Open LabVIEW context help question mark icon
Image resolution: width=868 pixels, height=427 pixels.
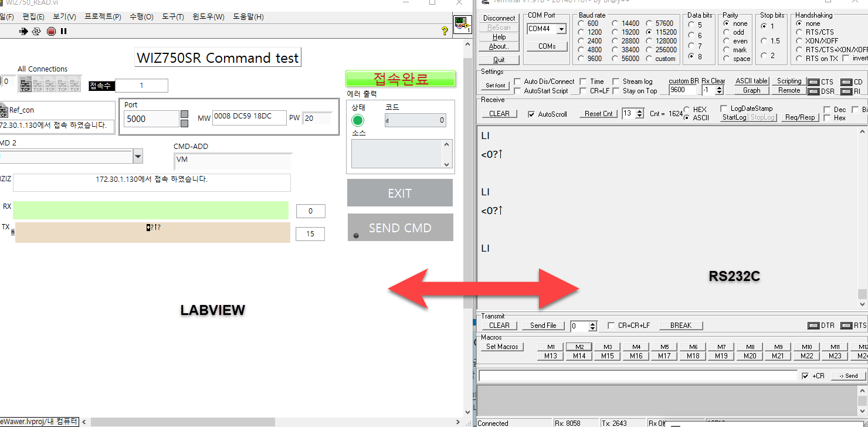tap(445, 31)
